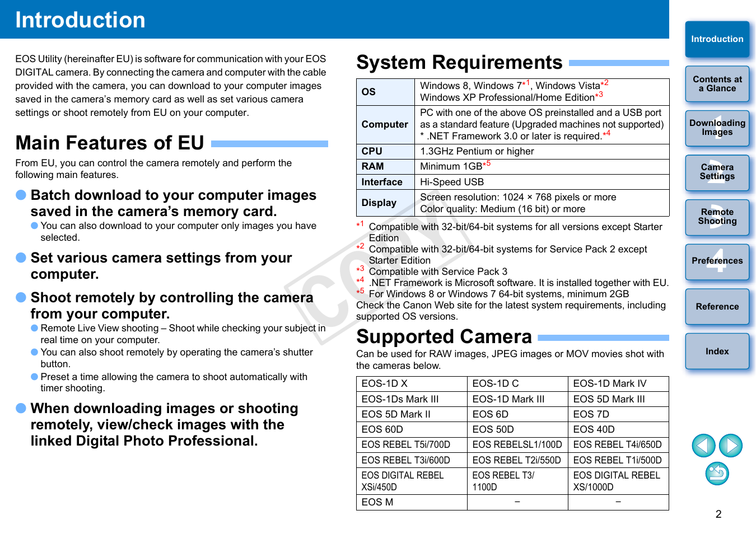Click the return-to-previous-view icon
Image resolution: width=756 pixels, height=534 pixels.
tap(717, 474)
